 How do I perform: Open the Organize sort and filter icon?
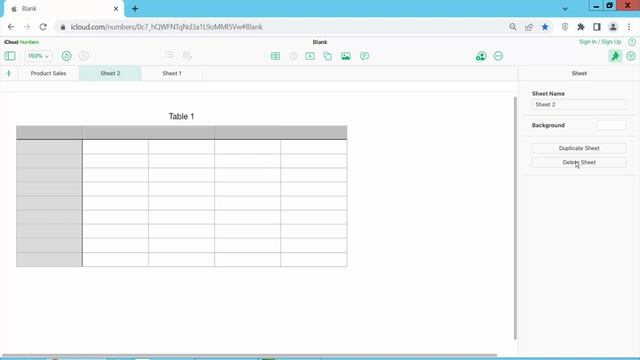[x=631, y=56]
